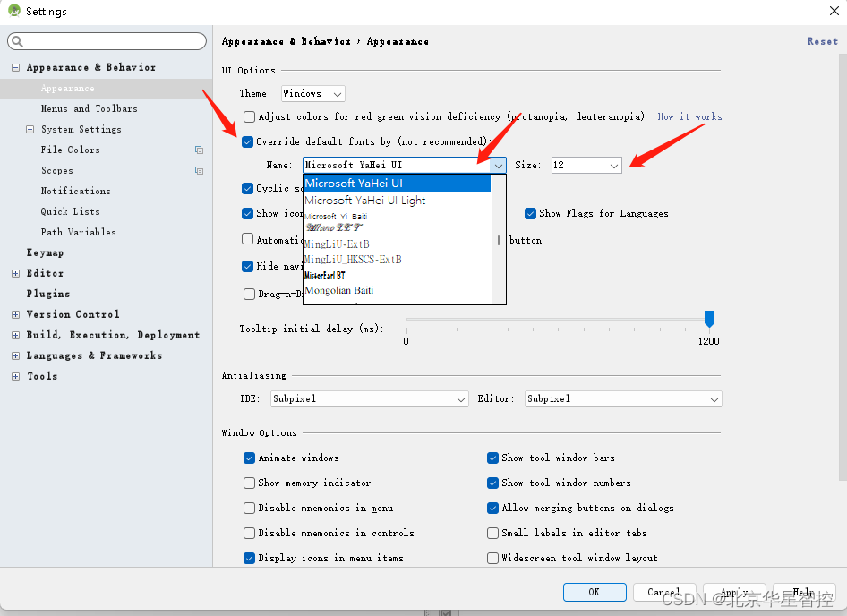Image resolution: width=847 pixels, height=616 pixels.
Task: Click the Cancel button
Action: (664, 592)
